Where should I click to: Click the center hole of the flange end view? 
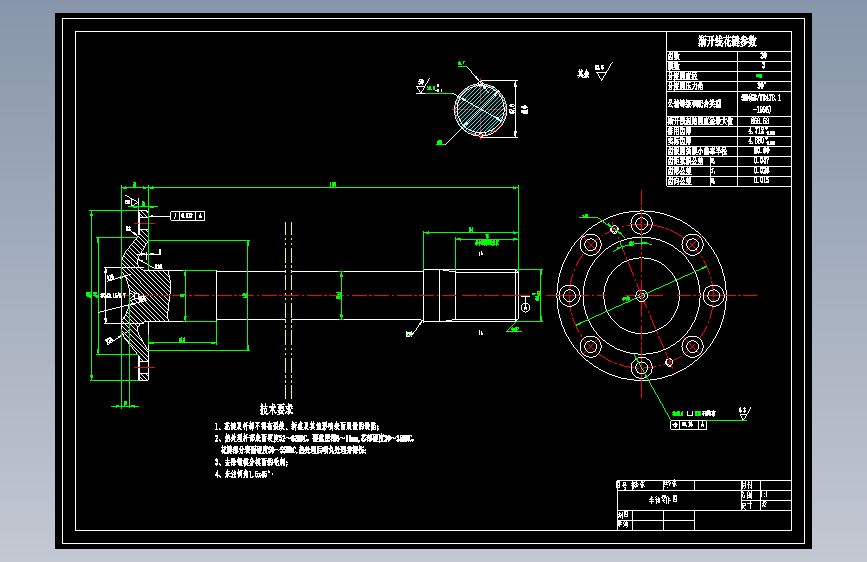[x=641, y=295]
